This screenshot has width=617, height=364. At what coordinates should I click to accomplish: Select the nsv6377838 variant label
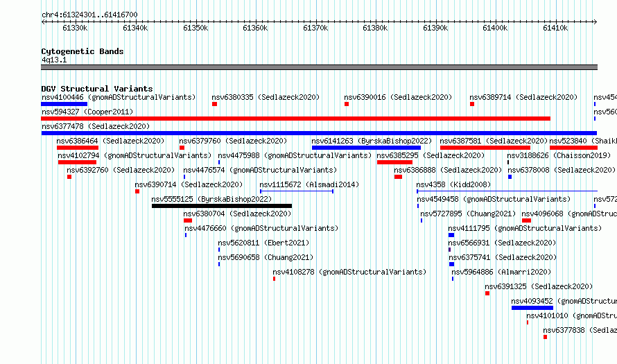pyautogui.click(x=580, y=330)
